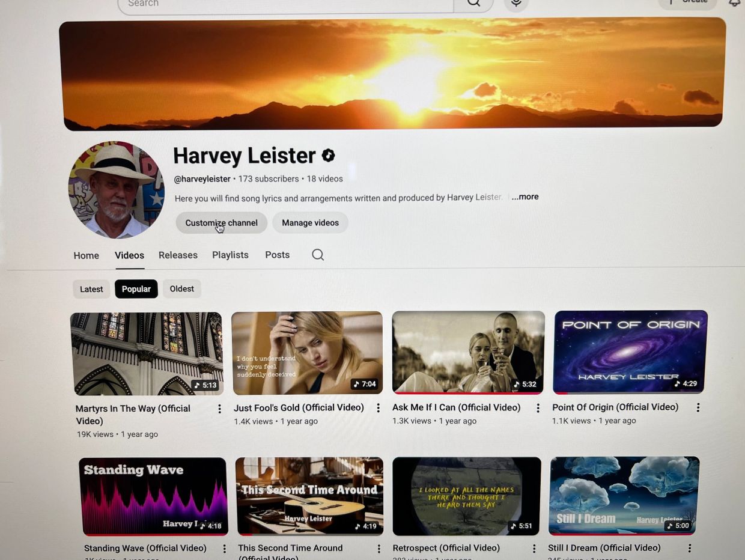Select the Popular sort chip

[136, 289]
